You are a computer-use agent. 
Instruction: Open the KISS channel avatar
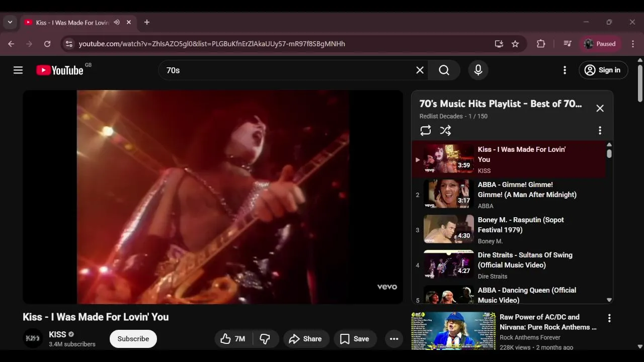(33, 338)
